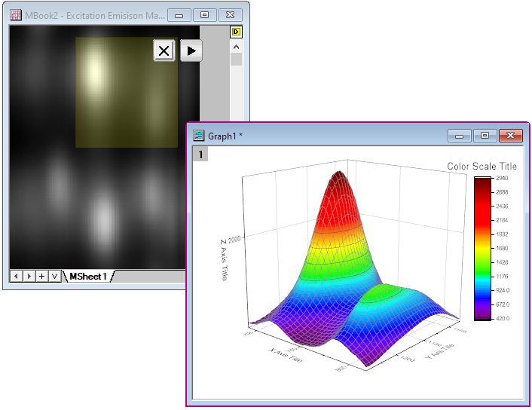532x410 pixels.
Task: Click the vertical scrollbar thumb in MBook2
Action: click(236, 60)
